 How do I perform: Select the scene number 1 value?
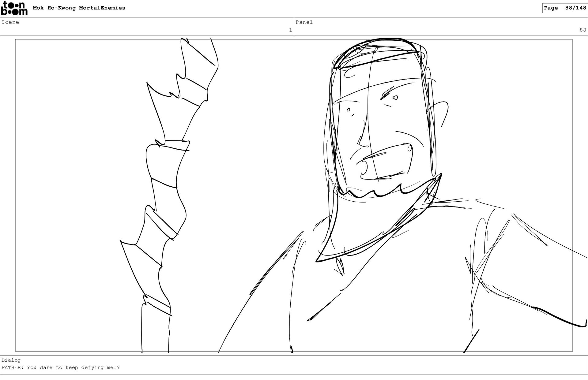tap(290, 30)
